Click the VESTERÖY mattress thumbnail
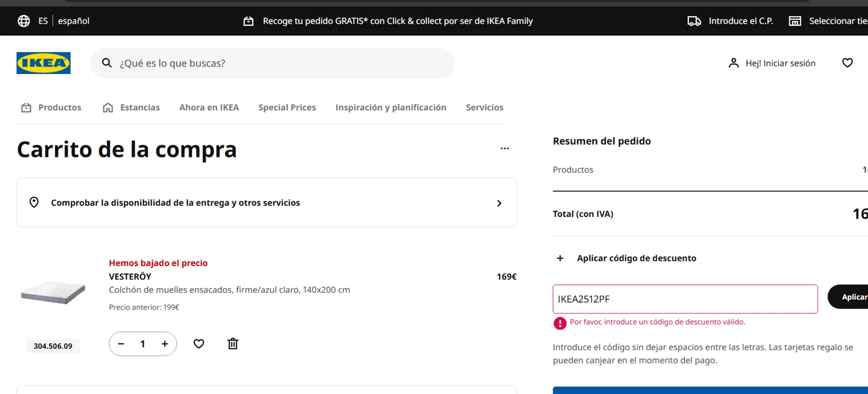 53,292
